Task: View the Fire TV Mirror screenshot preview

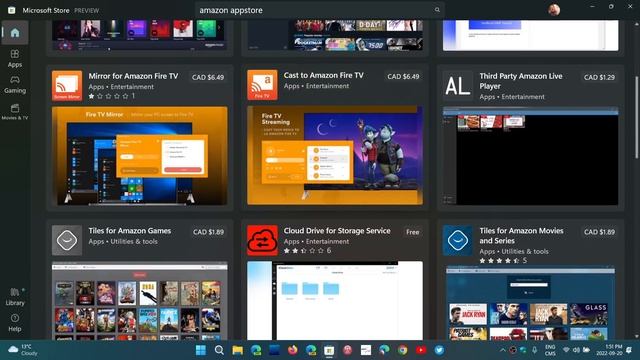Action: 140,156
